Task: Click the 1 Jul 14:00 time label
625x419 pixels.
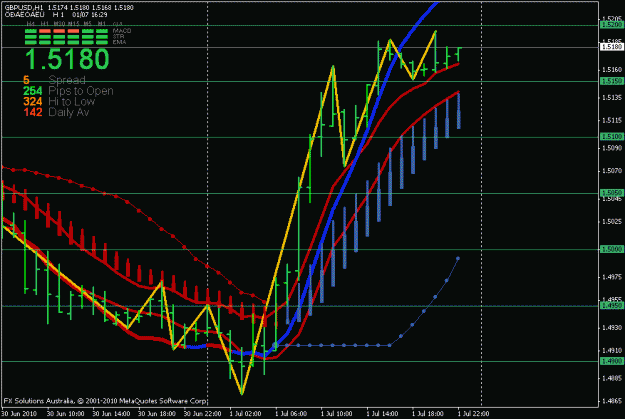Action: pyautogui.click(x=382, y=414)
